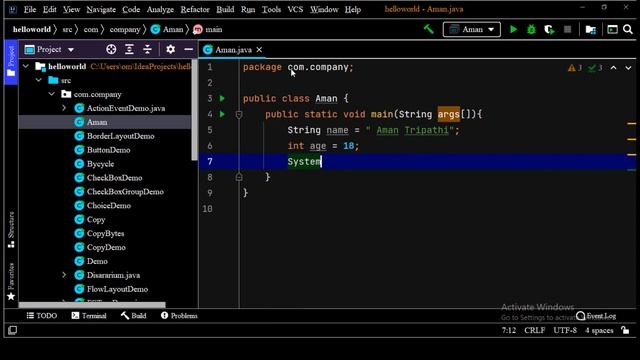The width and height of the screenshot is (640, 360).
Task: Click the Stop square button
Action: pyautogui.click(x=567, y=29)
